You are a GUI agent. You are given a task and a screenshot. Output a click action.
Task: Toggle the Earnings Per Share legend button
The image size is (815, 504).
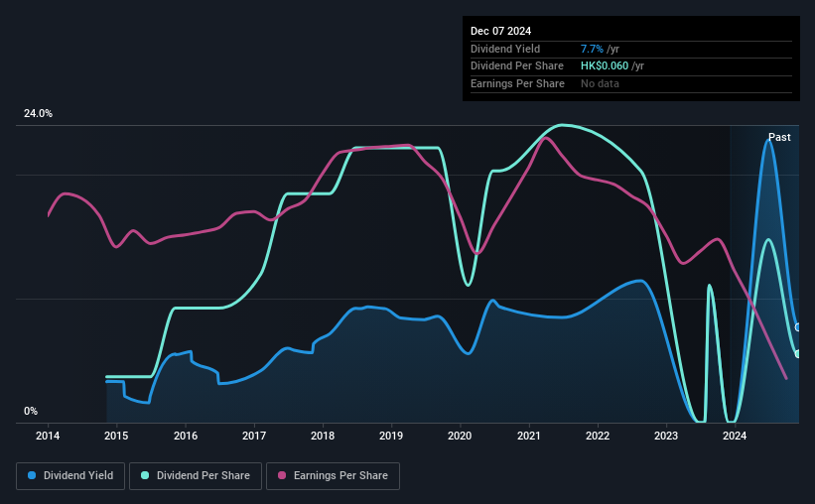coord(333,476)
